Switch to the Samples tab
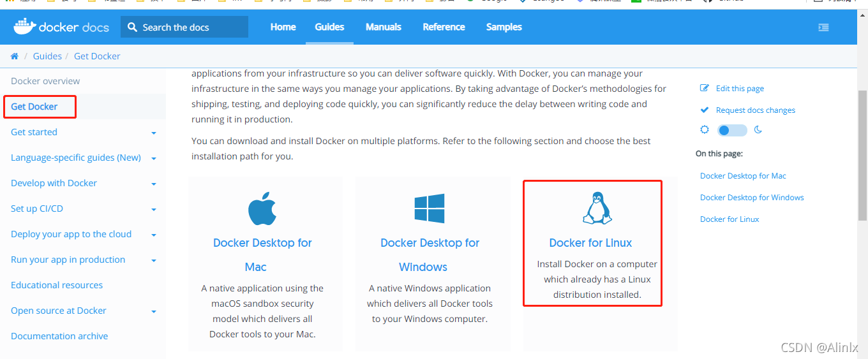868x359 pixels. pyautogui.click(x=504, y=27)
